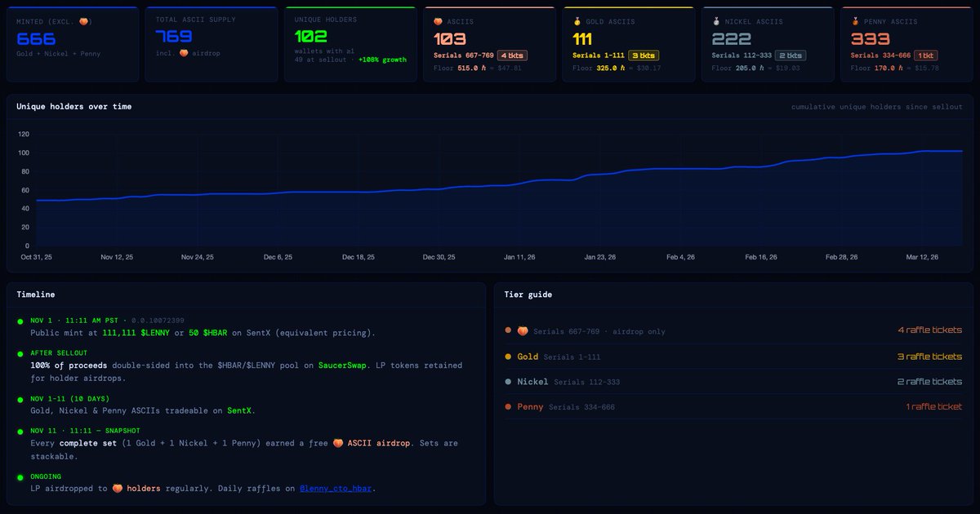The width and height of the screenshot is (980, 514).
Task: Click the green dot beside AFTER SELLOUT
Action: tap(20, 353)
